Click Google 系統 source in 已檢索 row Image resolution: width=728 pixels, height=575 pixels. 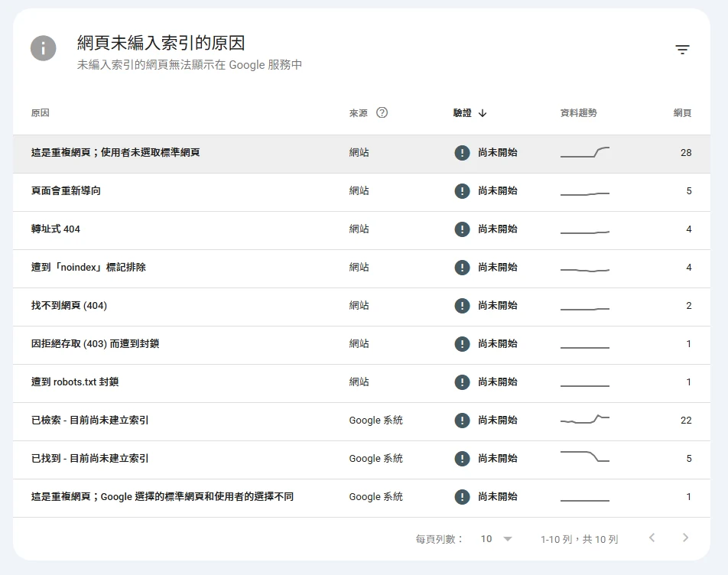pos(375,421)
